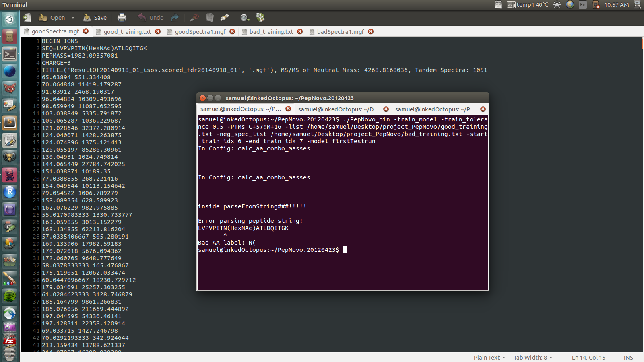Open the brightness sun indicator
This screenshot has height=362, width=644.
click(557, 5)
